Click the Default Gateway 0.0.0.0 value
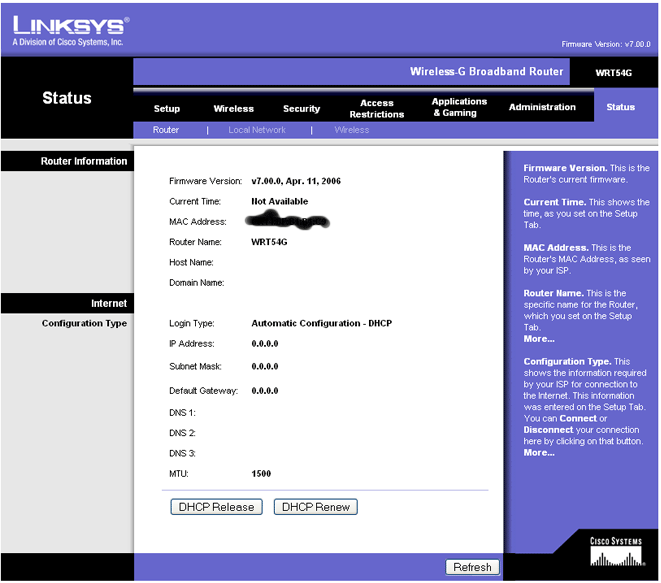 click(265, 391)
